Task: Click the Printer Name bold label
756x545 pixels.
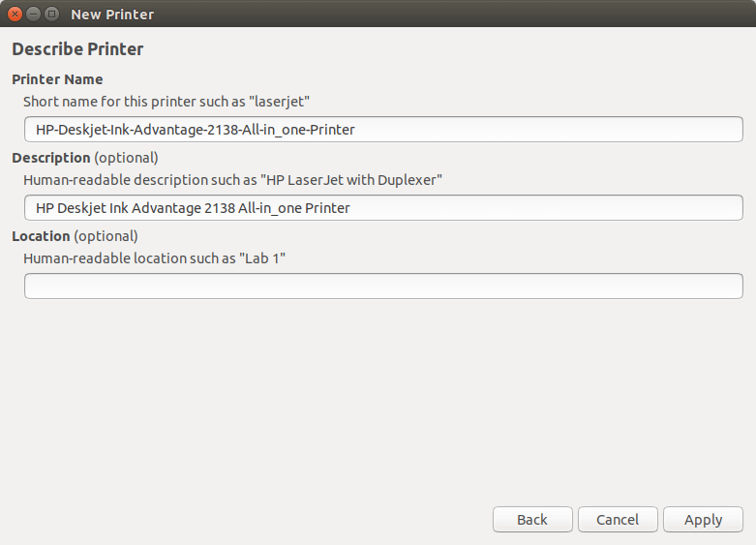Action: click(x=57, y=79)
